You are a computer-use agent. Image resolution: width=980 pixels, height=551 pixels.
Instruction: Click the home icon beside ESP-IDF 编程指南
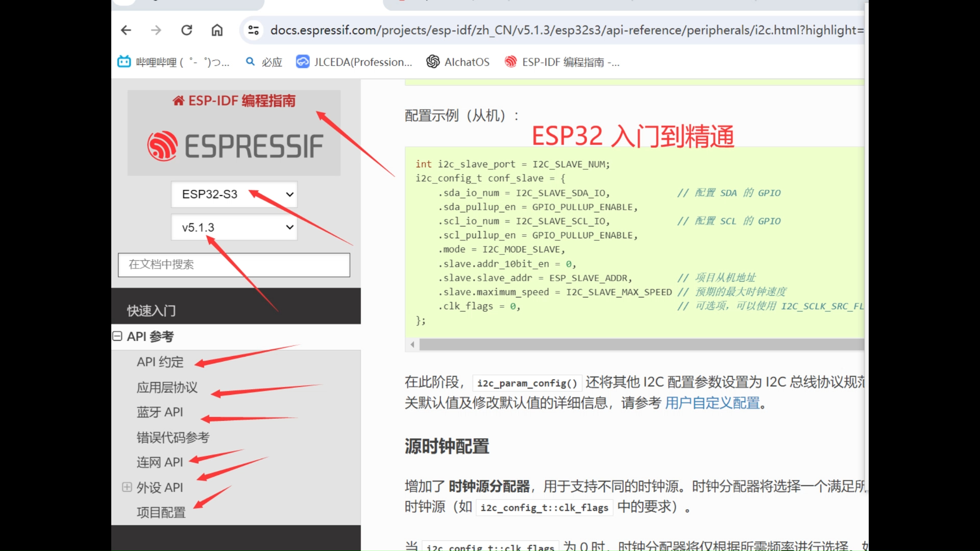[178, 101]
